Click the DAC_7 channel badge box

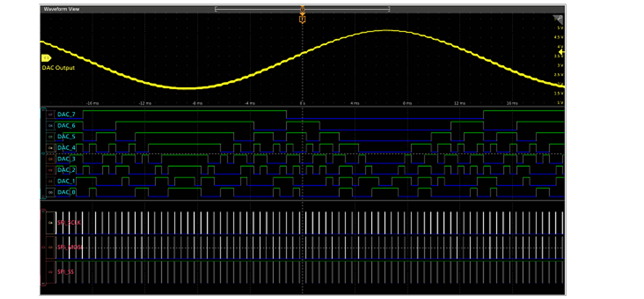pyautogui.click(x=51, y=115)
